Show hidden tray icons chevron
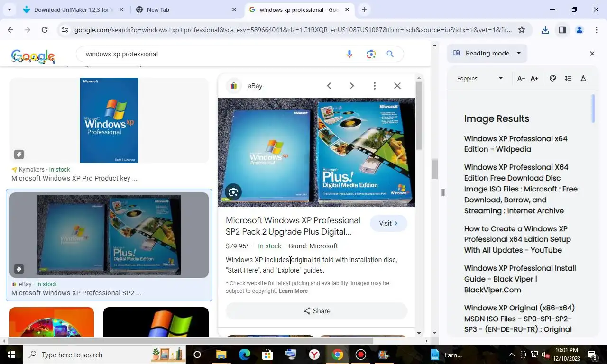The image size is (607, 364). pos(511,355)
